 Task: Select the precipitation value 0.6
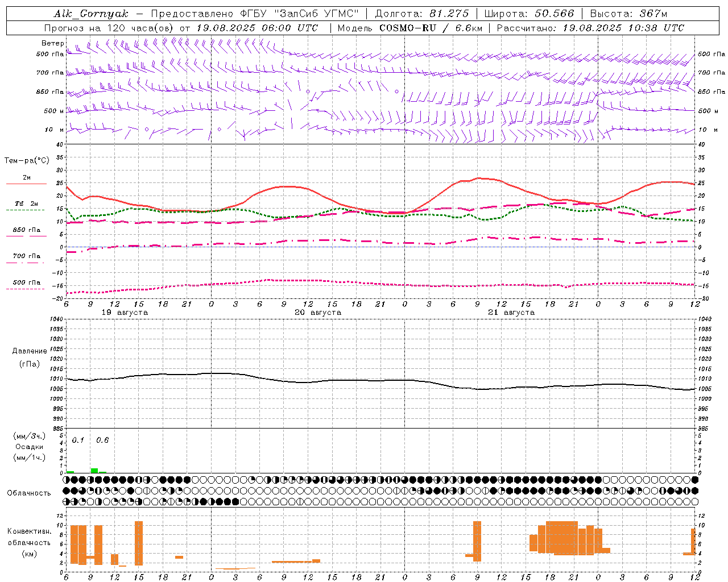pyautogui.click(x=102, y=440)
